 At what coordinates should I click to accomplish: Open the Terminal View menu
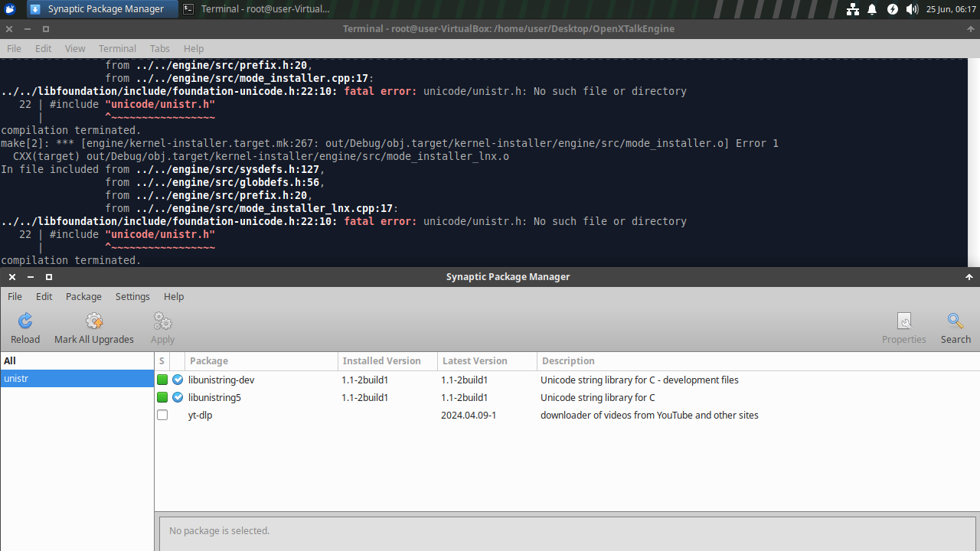point(75,48)
